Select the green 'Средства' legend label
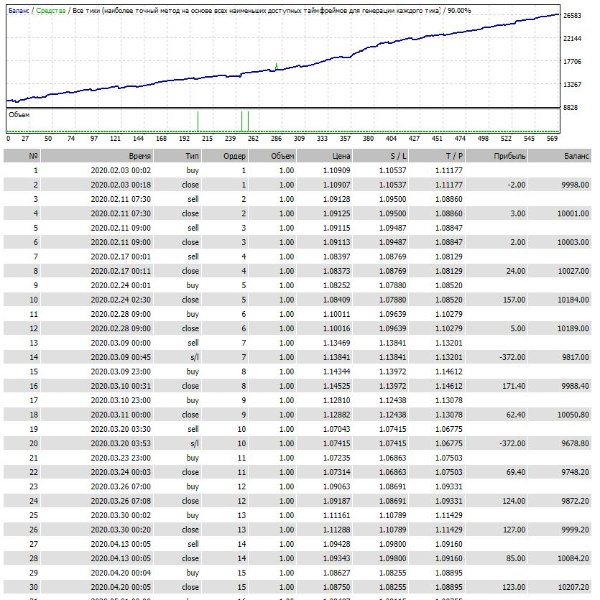This screenshot has height=600, width=600. 51,11
